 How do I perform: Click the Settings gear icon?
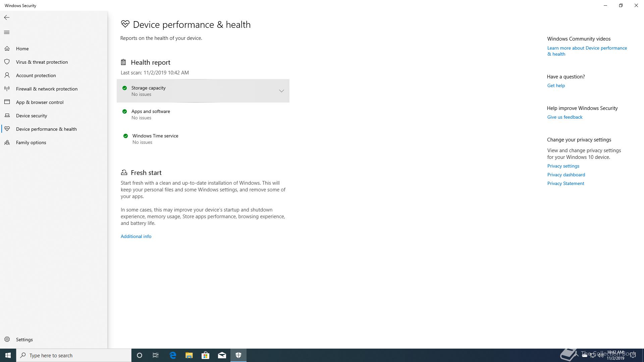coord(7,340)
